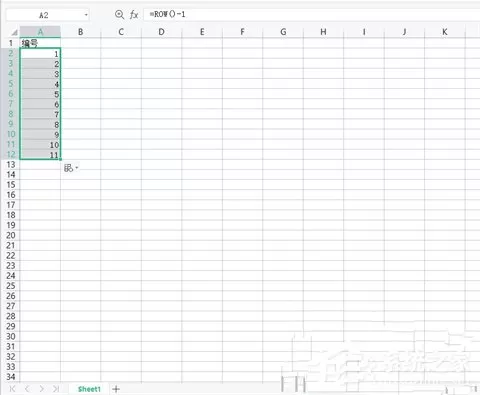Click the select-all triangle corner

click(x=14, y=32)
